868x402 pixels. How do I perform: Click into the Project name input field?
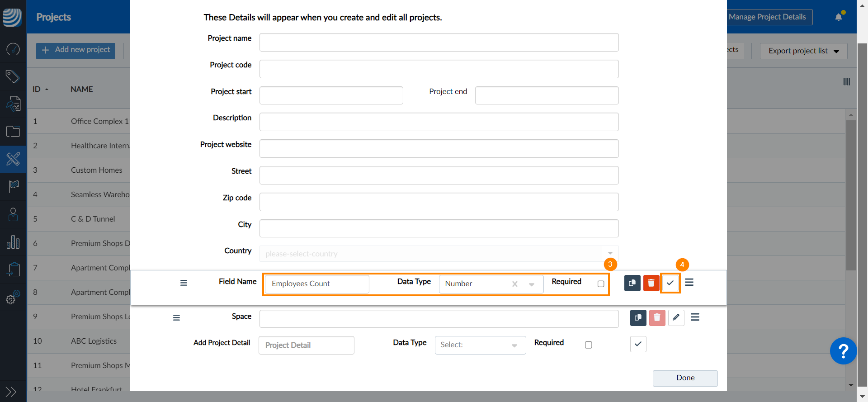pyautogui.click(x=439, y=43)
